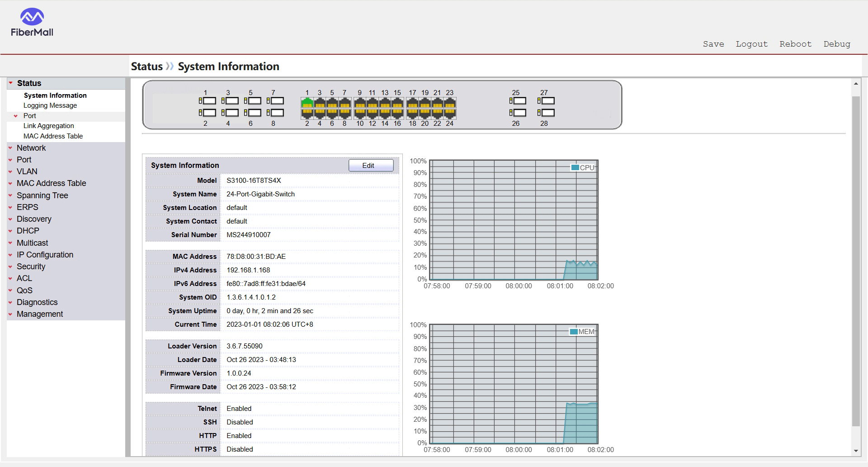
Task: Select copper port 9 icon
Action: [x=360, y=103]
